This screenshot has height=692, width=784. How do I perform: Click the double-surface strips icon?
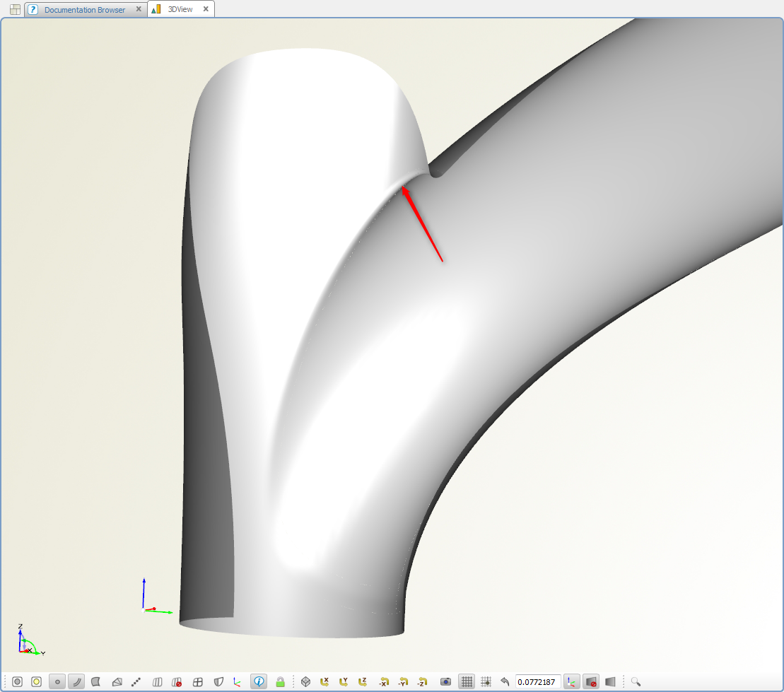pos(157,681)
